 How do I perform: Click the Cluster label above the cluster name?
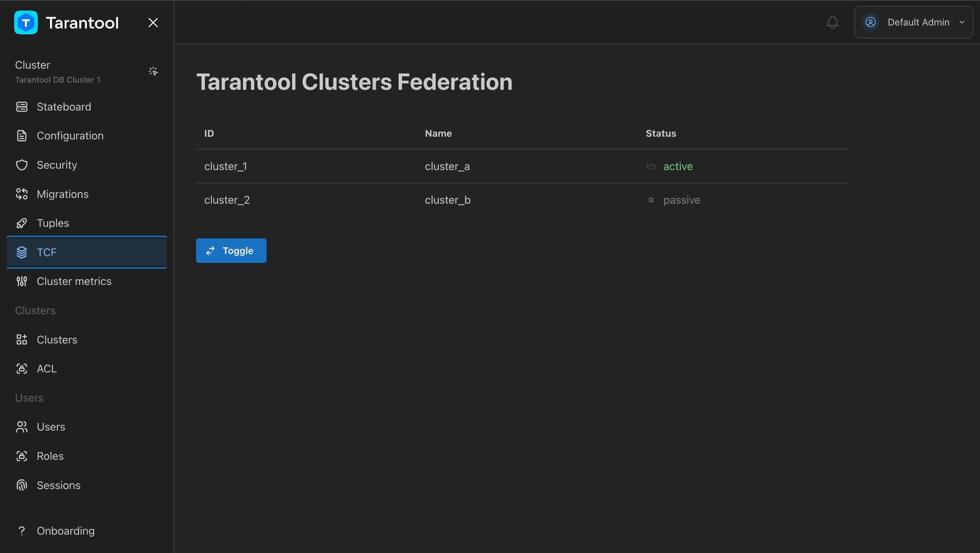(x=33, y=65)
